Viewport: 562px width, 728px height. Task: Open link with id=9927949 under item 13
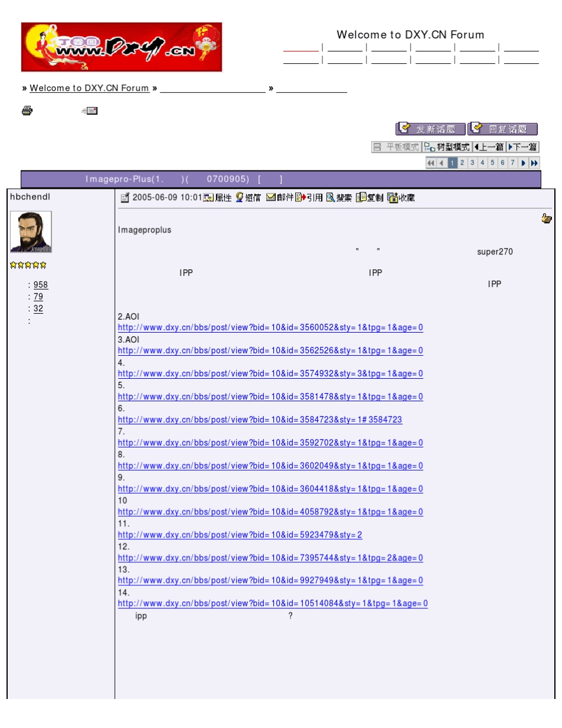(x=270, y=581)
